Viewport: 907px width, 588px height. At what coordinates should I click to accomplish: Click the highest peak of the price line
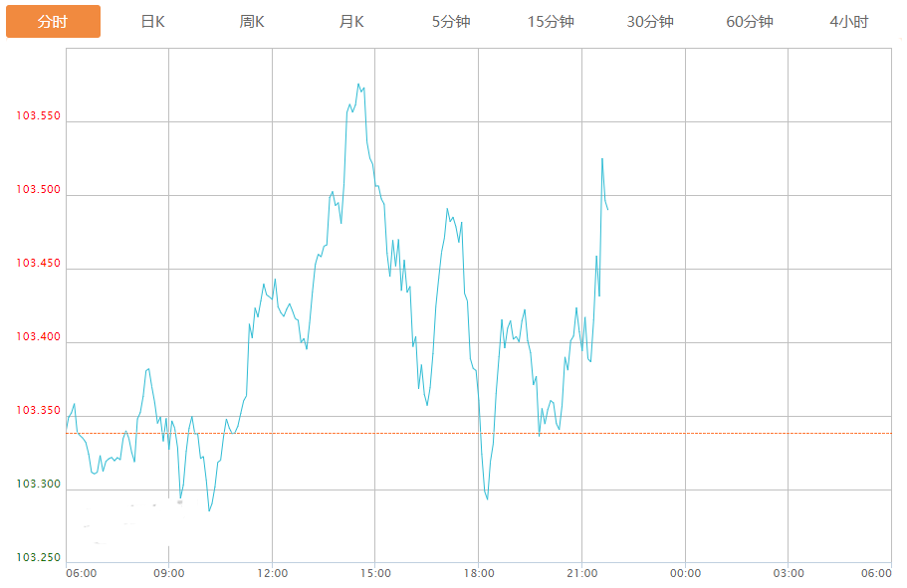point(358,85)
